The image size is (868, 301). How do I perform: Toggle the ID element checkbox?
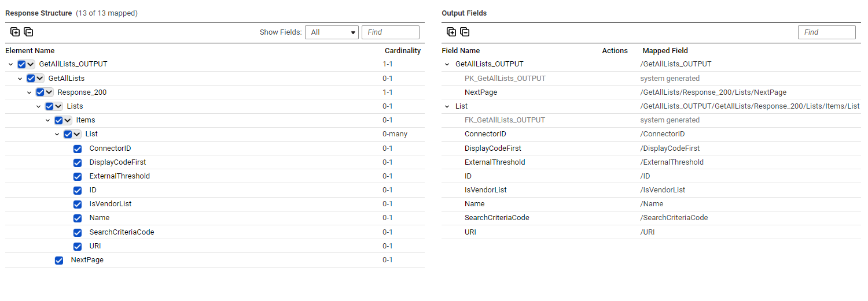pyautogui.click(x=78, y=190)
